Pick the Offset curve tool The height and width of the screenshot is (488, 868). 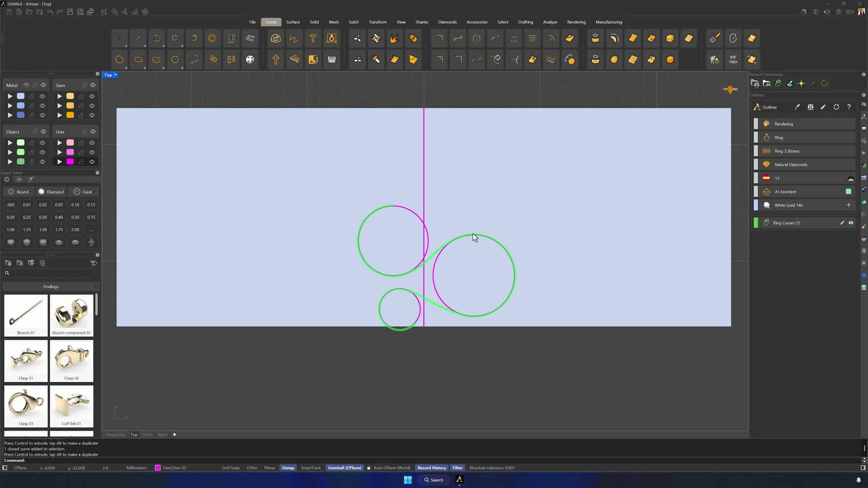tap(551, 38)
